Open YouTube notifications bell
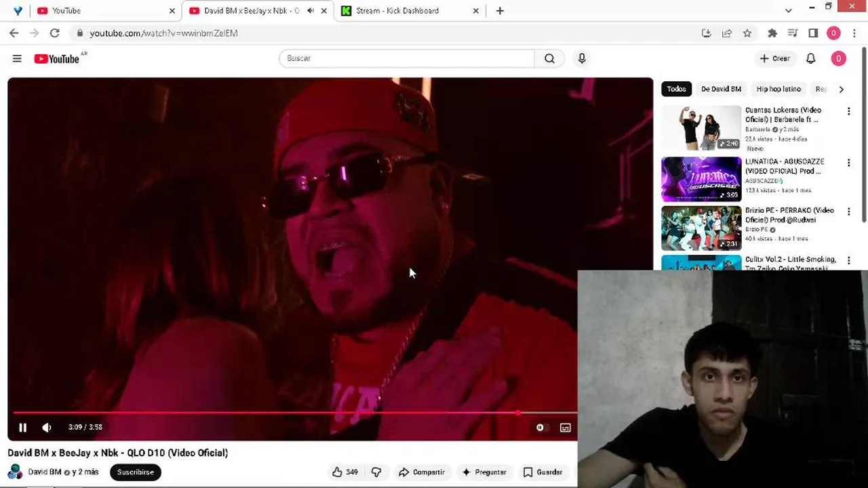Viewport: 868px width, 488px height. (810, 58)
